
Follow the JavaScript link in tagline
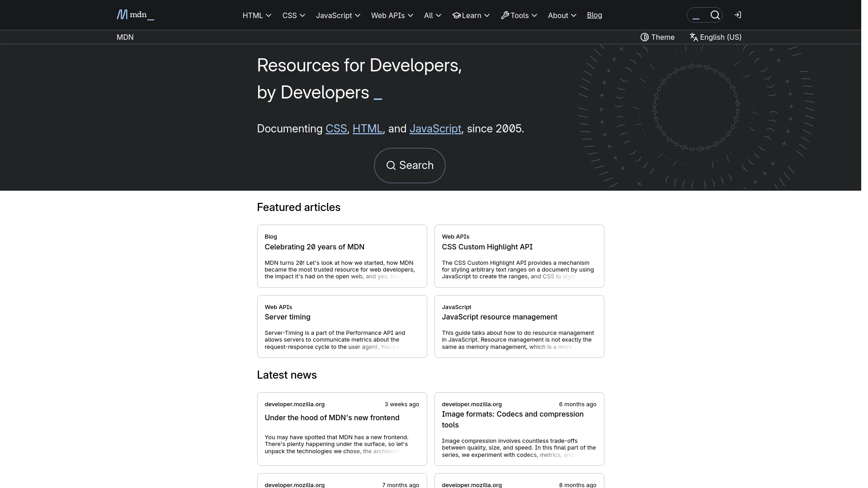[435, 129]
